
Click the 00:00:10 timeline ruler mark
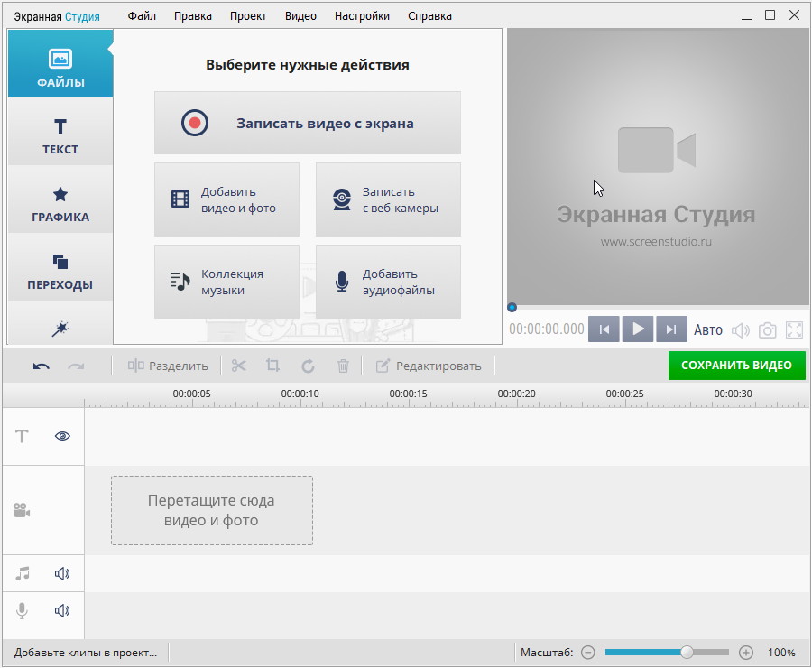click(x=300, y=394)
